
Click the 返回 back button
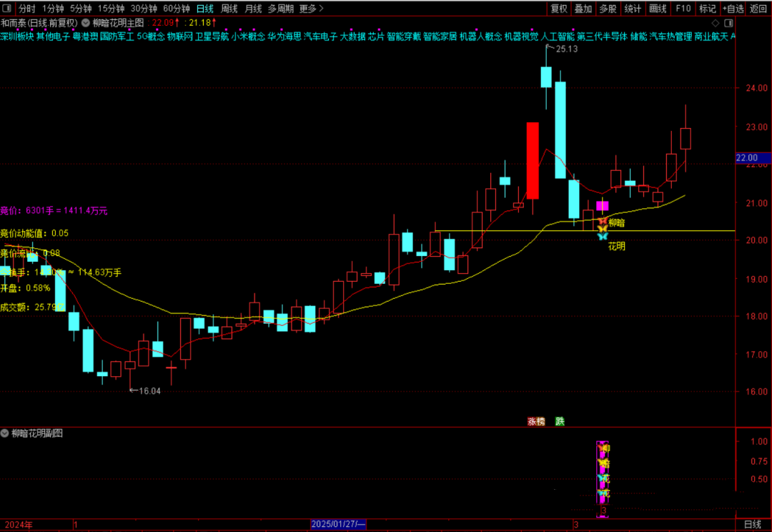tap(758, 9)
